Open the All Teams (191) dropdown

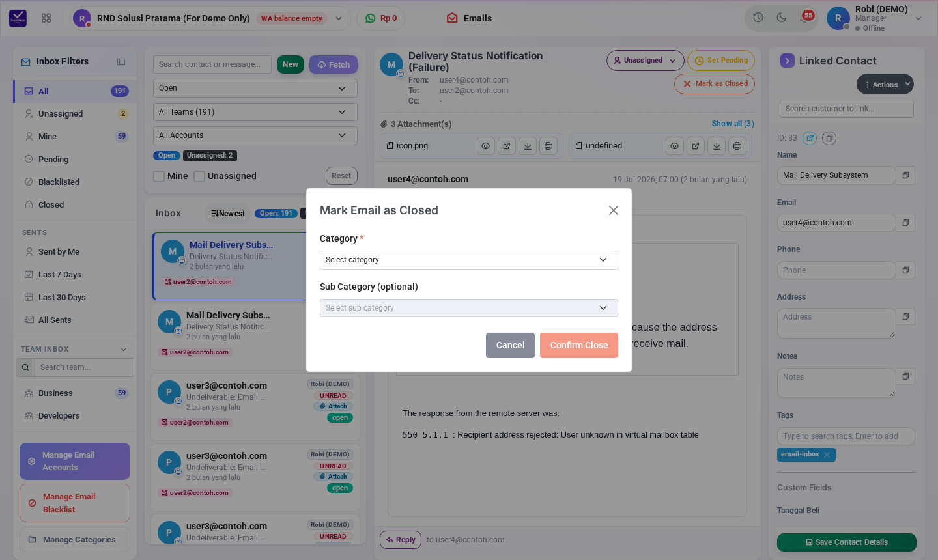click(255, 112)
